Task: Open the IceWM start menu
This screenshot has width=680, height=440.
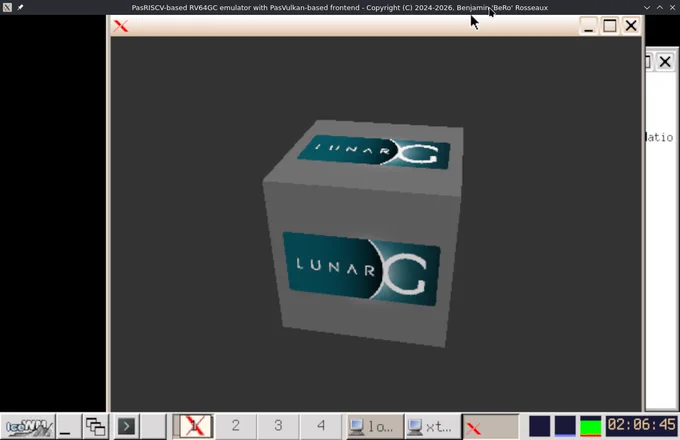Action: [28, 427]
